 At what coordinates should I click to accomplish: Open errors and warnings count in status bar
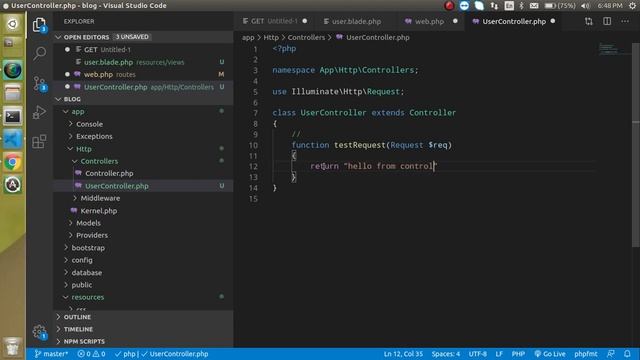click(x=91, y=354)
